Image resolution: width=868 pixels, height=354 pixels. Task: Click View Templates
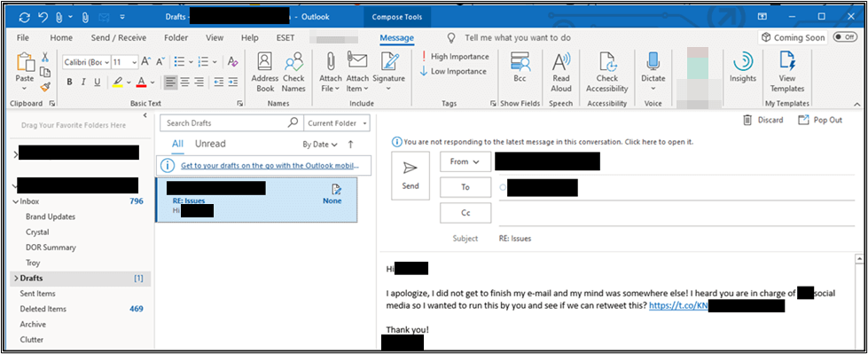pyautogui.click(x=786, y=72)
